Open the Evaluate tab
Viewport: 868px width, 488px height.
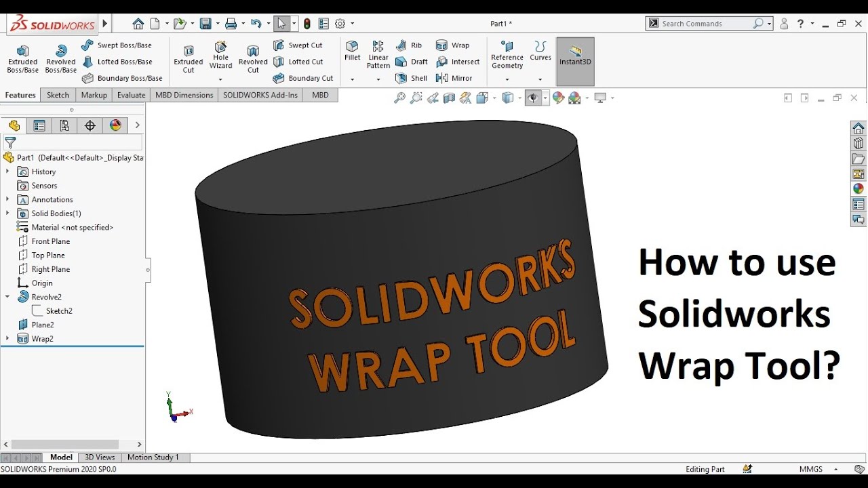(x=131, y=95)
